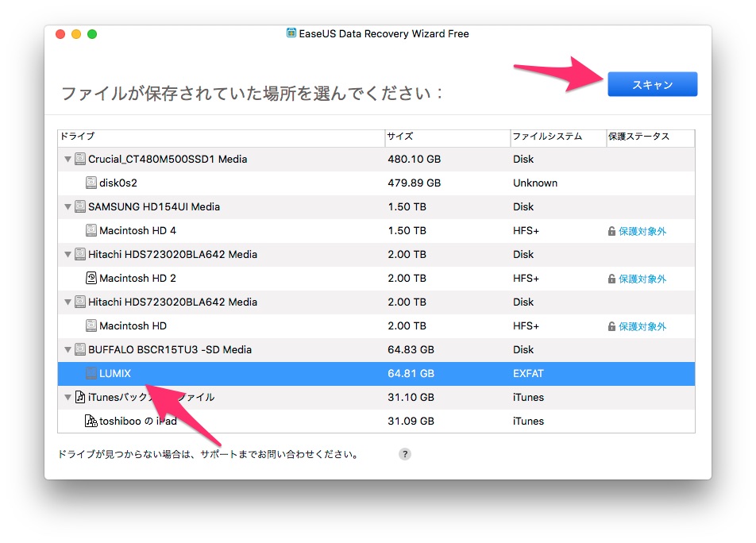This screenshot has width=756, height=543.
Task: Sort by the ファイルシステム column header
Action: coord(557,137)
